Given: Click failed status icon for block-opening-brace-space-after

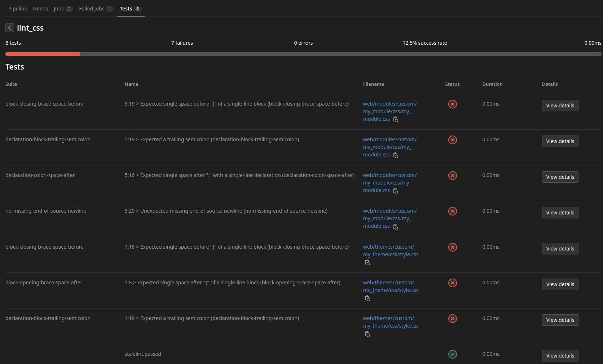Looking at the screenshot, I should click(x=452, y=283).
